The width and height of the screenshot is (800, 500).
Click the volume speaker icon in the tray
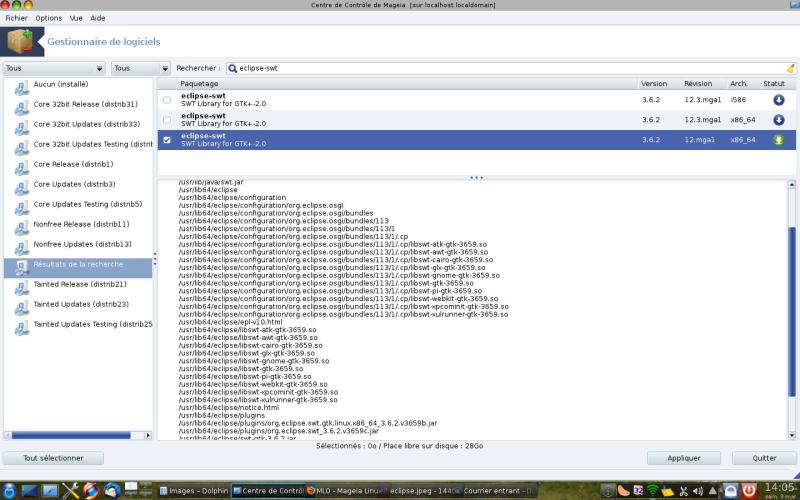click(x=697, y=491)
